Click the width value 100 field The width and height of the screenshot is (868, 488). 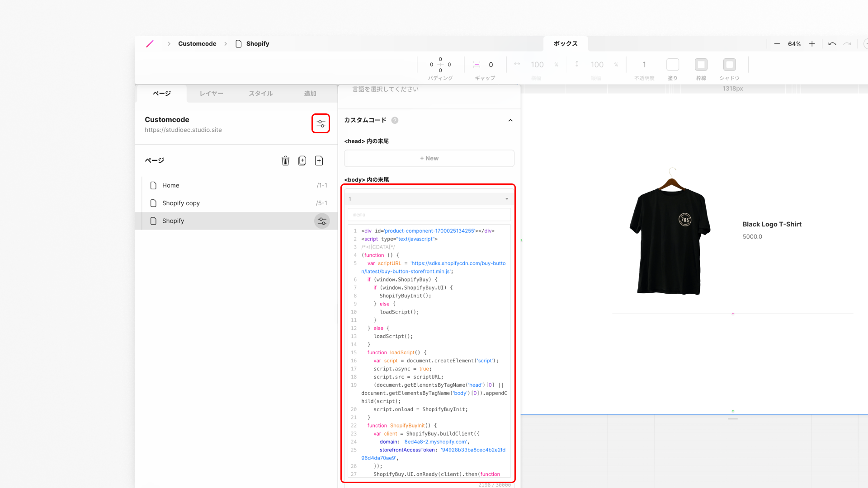[537, 65]
